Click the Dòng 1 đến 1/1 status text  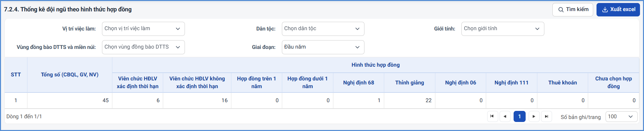pos(24,117)
